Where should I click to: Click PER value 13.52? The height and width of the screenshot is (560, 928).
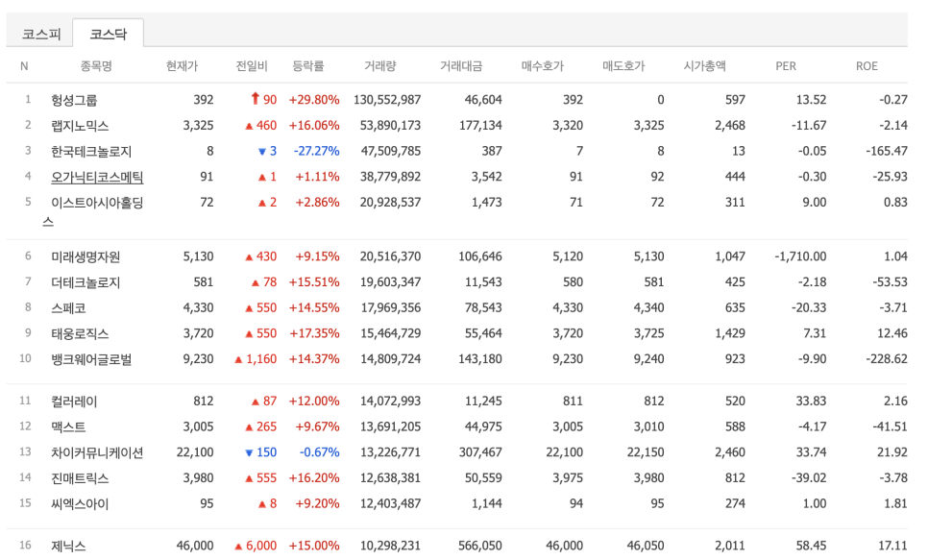(812, 100)
